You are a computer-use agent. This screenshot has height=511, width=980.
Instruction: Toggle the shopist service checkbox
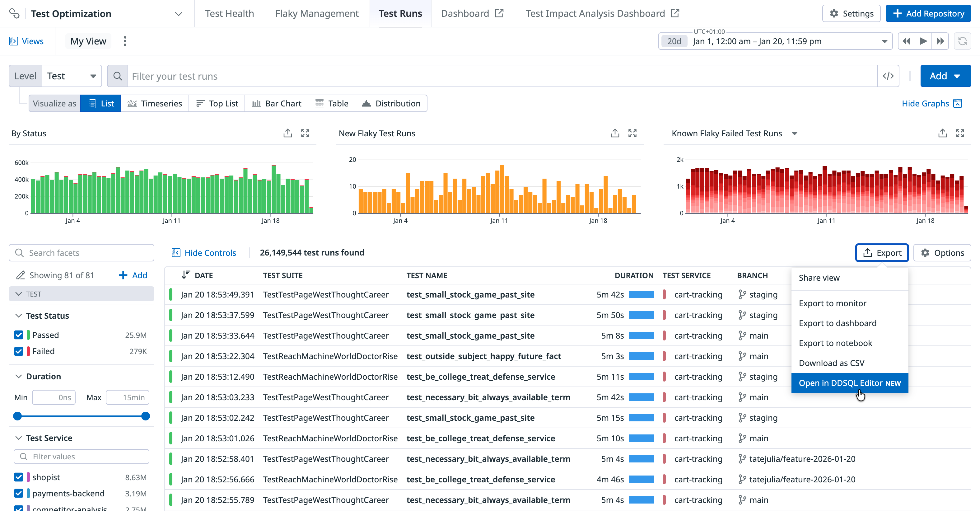click(19, 477)
